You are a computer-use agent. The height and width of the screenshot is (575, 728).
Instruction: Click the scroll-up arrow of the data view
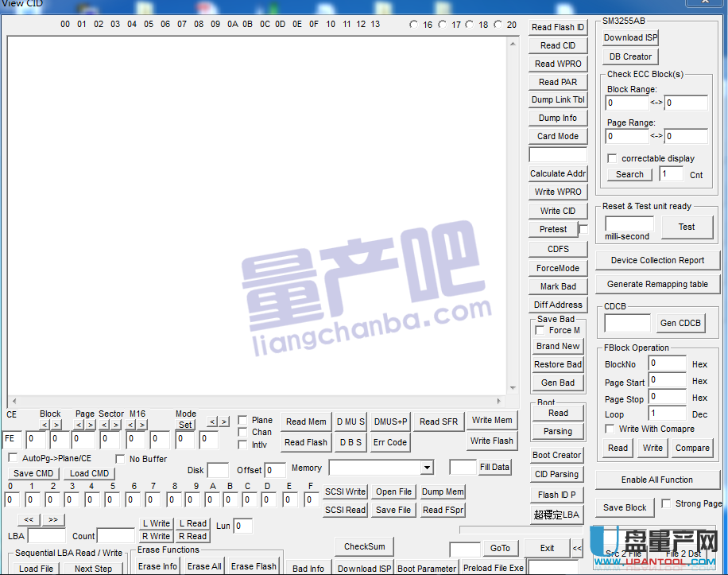(513, 43)
